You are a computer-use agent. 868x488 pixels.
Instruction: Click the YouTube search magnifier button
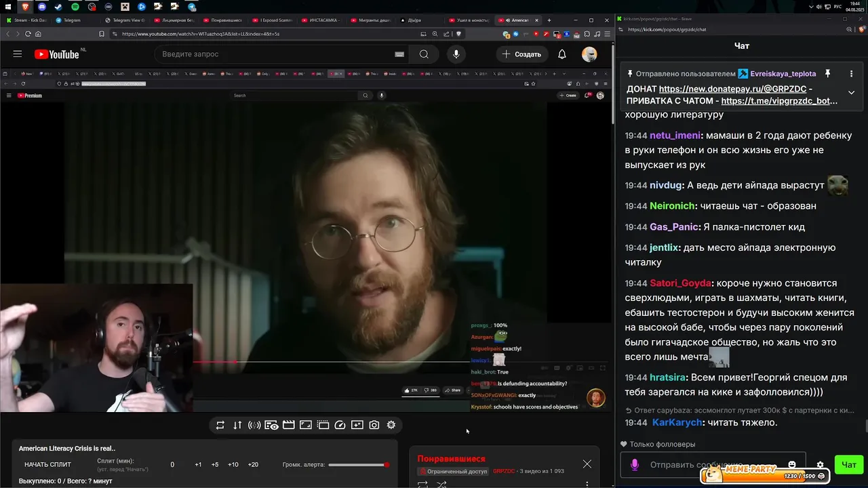(424, 54)
